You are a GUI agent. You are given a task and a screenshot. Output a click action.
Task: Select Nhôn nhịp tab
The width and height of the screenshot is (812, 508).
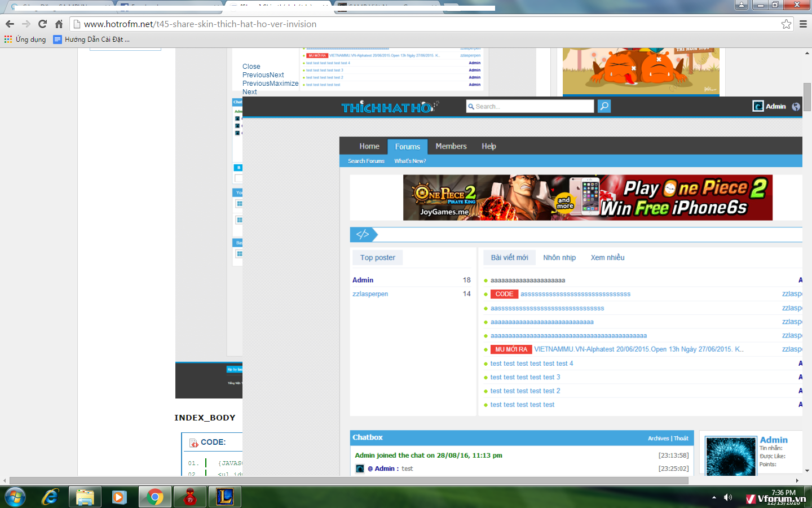559,257
